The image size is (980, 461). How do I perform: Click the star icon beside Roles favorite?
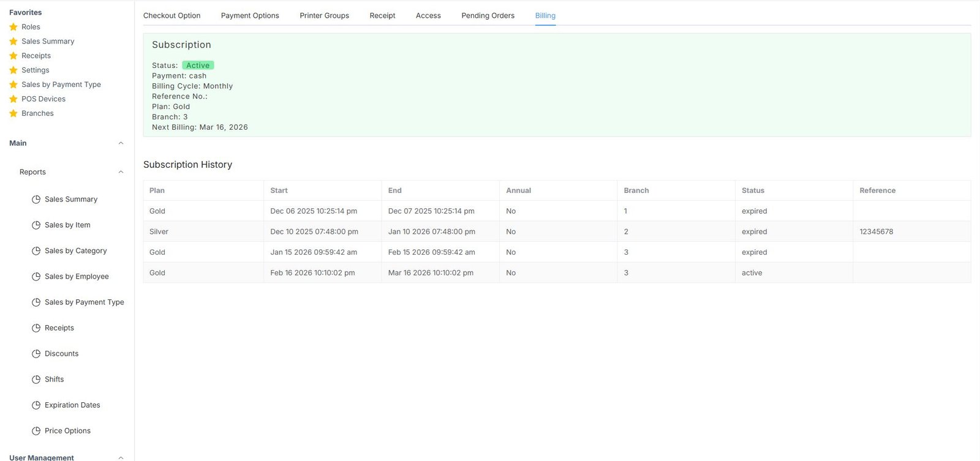[x=13, y=27]
